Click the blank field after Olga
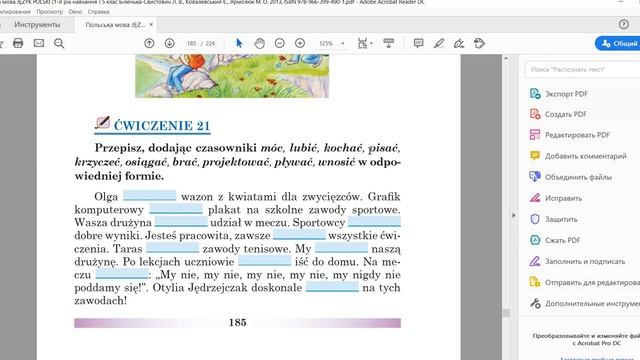640x360 pixels. pos(150,196)
